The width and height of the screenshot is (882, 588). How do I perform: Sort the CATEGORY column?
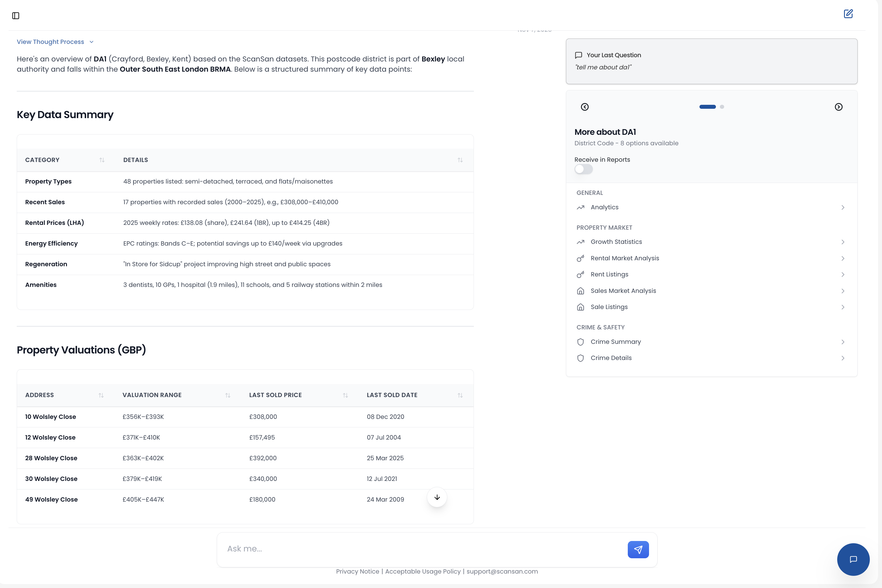[x=102, y=160]
